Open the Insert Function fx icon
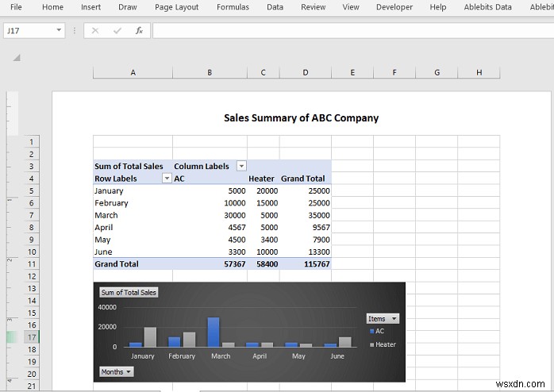The width and height of the screenshot is (554, 392). (139, 31)
